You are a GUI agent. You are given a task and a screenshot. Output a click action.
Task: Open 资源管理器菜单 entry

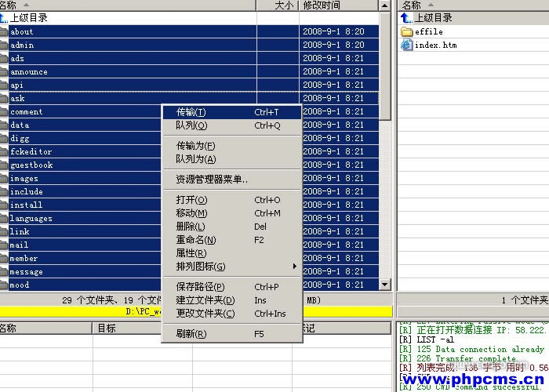point(212,180)
